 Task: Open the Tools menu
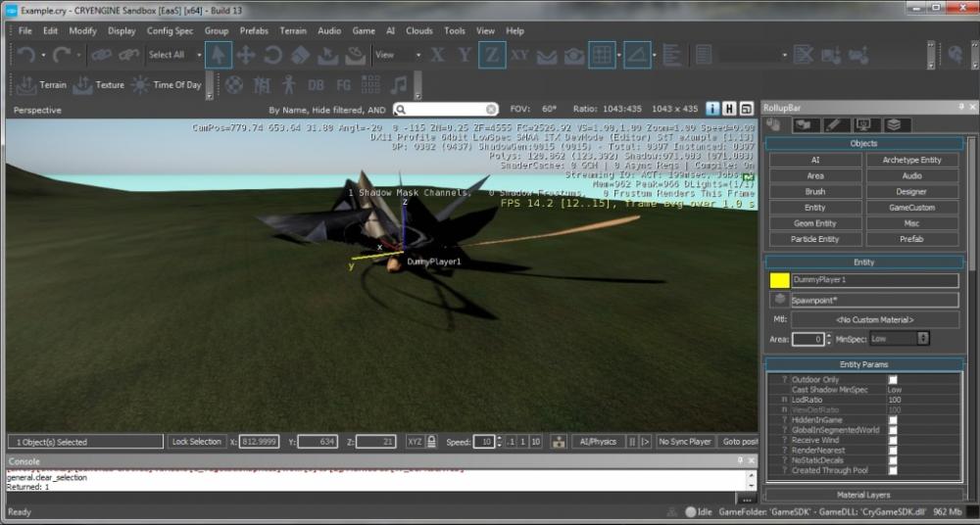click(455, 30)
